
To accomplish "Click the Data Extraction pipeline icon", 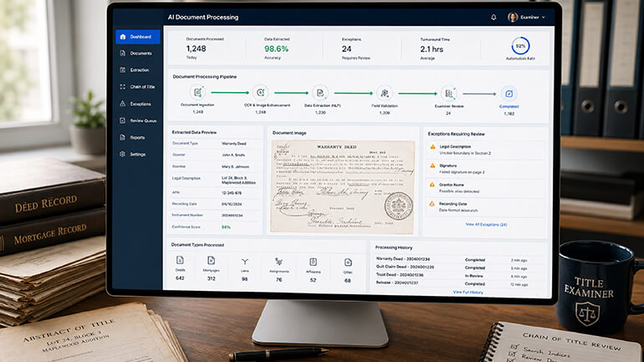I will (x=320, y=93).
